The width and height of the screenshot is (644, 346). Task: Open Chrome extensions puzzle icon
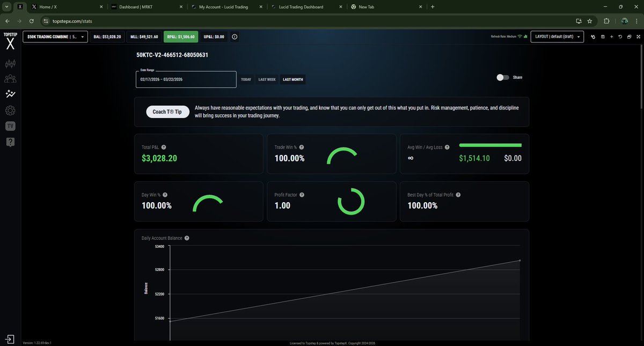click(607, 21)
